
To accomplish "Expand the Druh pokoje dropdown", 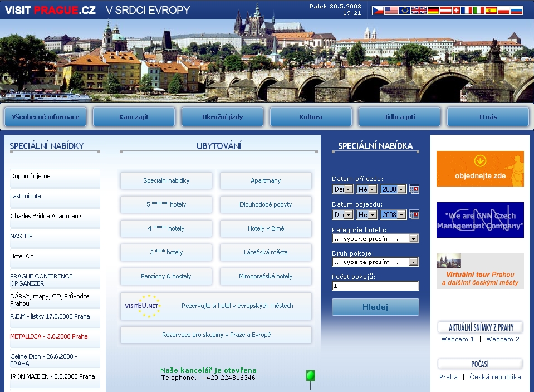I will tap(375, 262).
